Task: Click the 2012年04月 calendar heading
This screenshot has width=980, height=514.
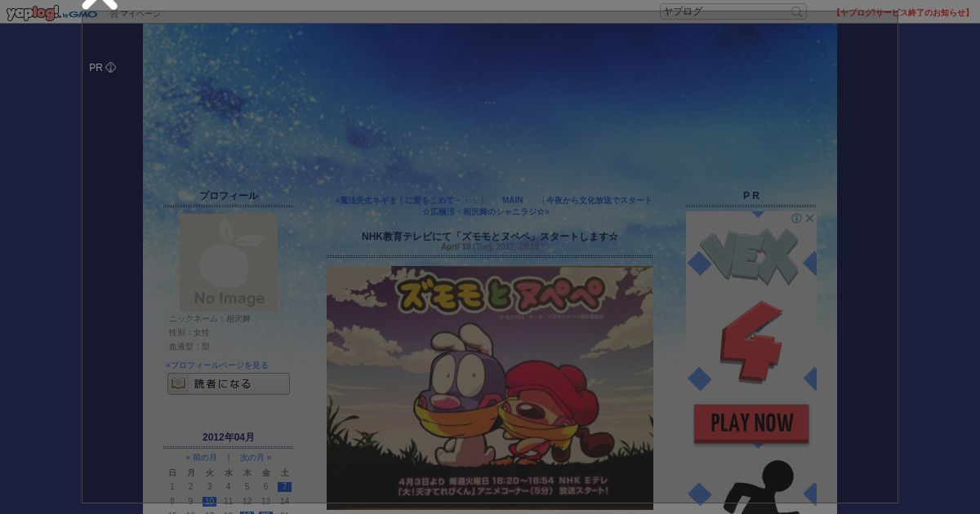Action: click(229, 437)
